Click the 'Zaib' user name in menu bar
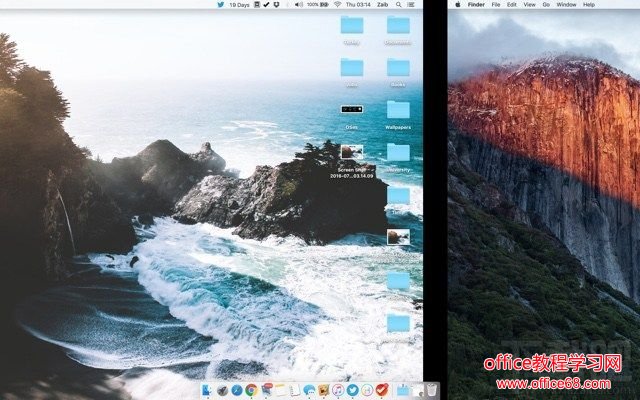640x400 pixels. click(382, 4)
